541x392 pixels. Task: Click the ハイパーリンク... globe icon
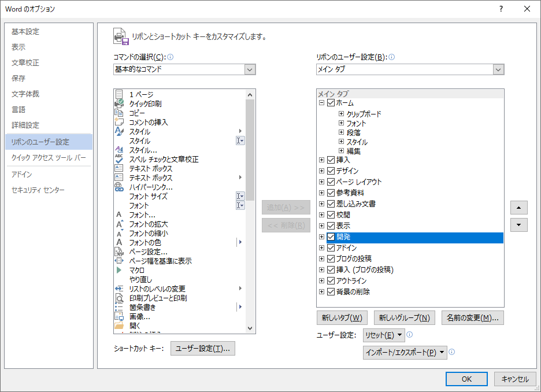pos(119,187)
